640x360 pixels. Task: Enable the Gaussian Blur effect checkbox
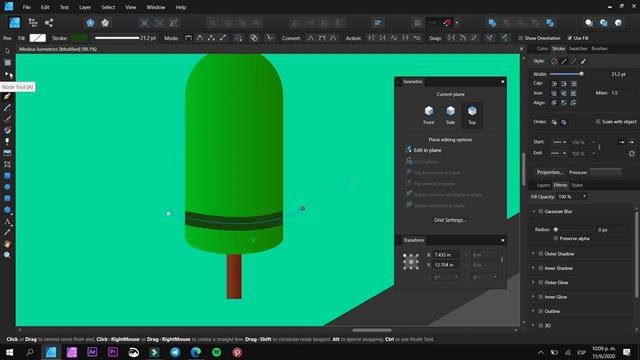(x=541, y=211)
